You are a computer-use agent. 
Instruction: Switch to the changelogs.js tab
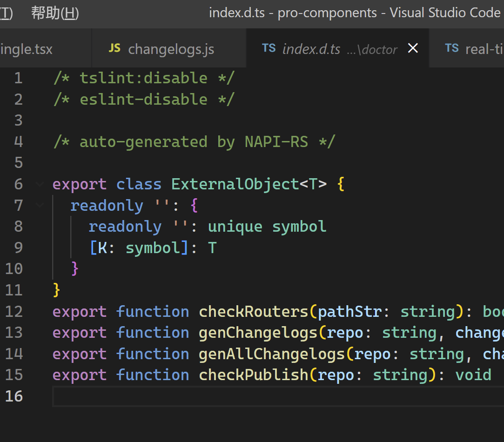click(170, 49)
